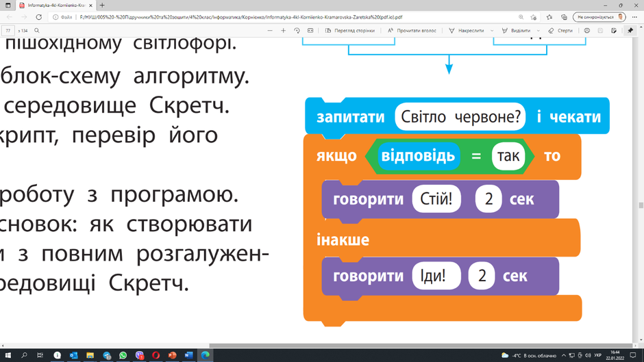Select the 'Стерти' eraser tool
Viewport: 644px width, 362px height.
(x=560, y=31)
